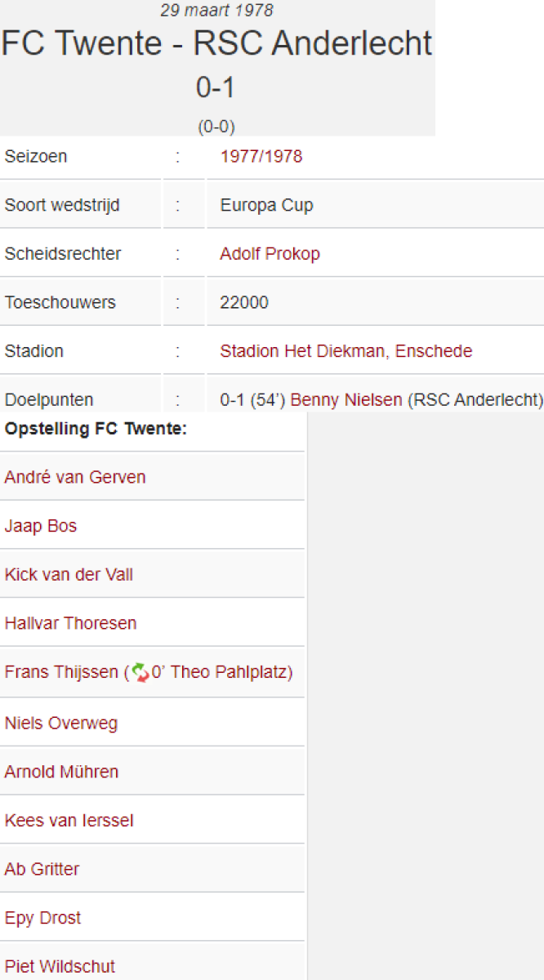Image resolution: width=544 pixels, height=980 pixels.
Task: Open goalscorer Benny Nielsen's profile
Action: (346, 400)
